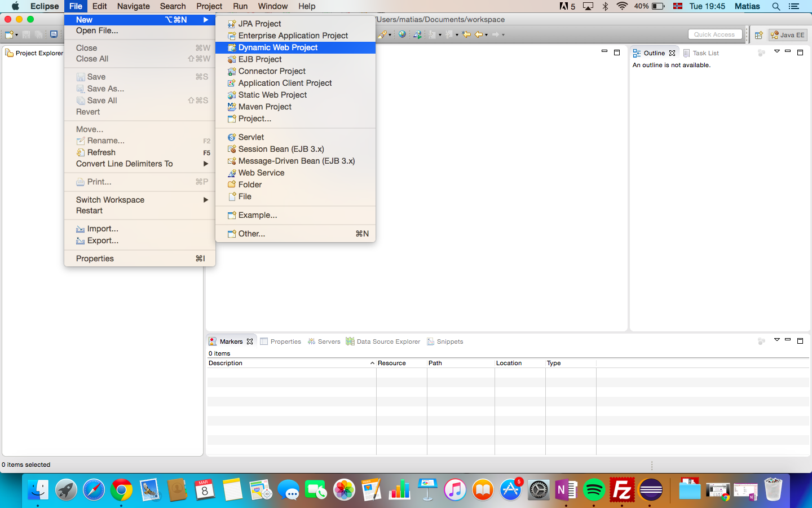
Task: Open Spotlight search in menu bar
Action: tap(776, 6)
